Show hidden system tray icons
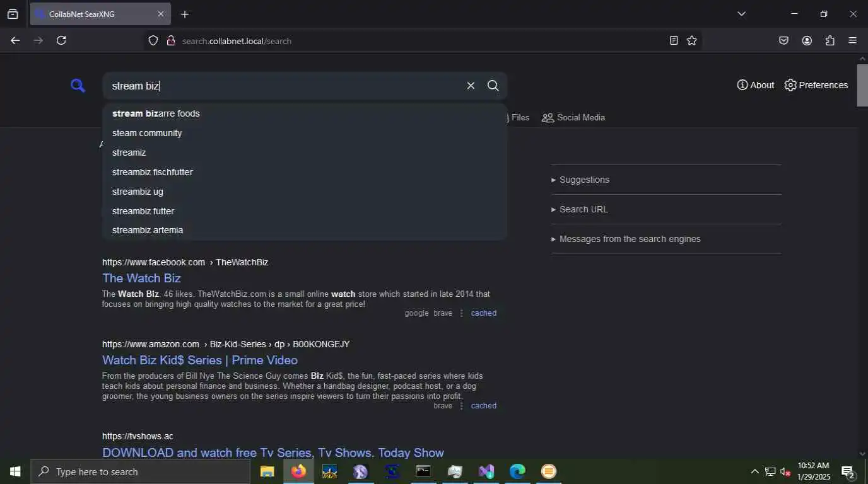Viewport: 868px width, 484px height. [754, 471]
